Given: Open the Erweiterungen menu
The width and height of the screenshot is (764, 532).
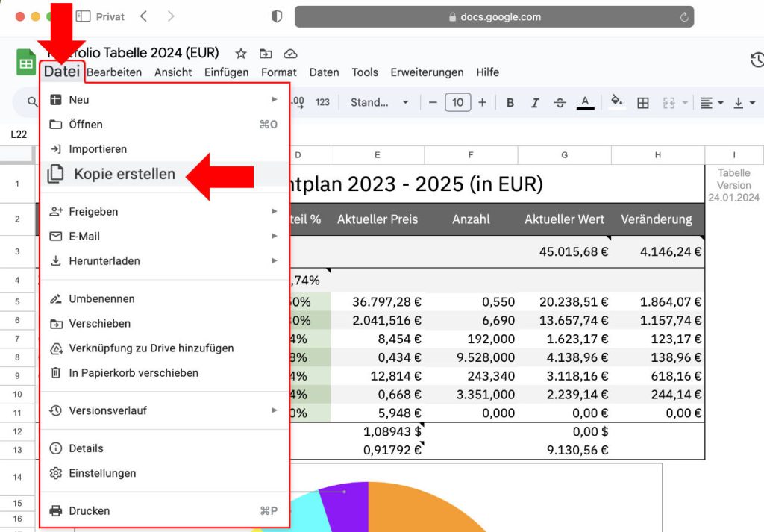Looking at the screenshot, I should 427,72.
